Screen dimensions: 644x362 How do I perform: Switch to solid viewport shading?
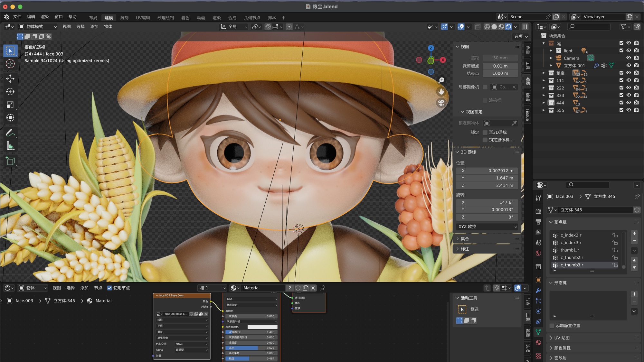(494, 27)
